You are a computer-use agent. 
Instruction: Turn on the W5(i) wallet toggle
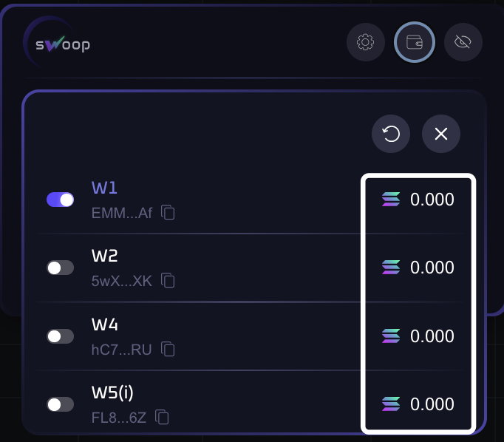tap(61, 404)
